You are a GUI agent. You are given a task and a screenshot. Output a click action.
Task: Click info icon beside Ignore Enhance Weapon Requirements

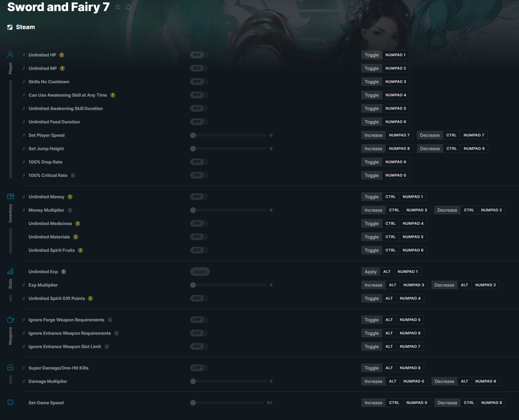(x=117, y=333)
